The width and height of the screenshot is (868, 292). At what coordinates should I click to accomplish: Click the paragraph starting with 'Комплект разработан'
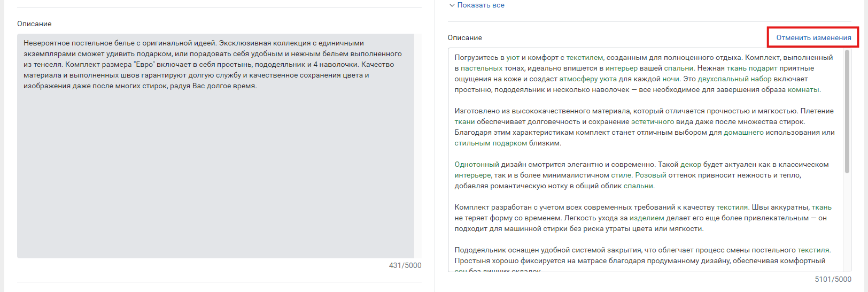(x=643, y=218)
